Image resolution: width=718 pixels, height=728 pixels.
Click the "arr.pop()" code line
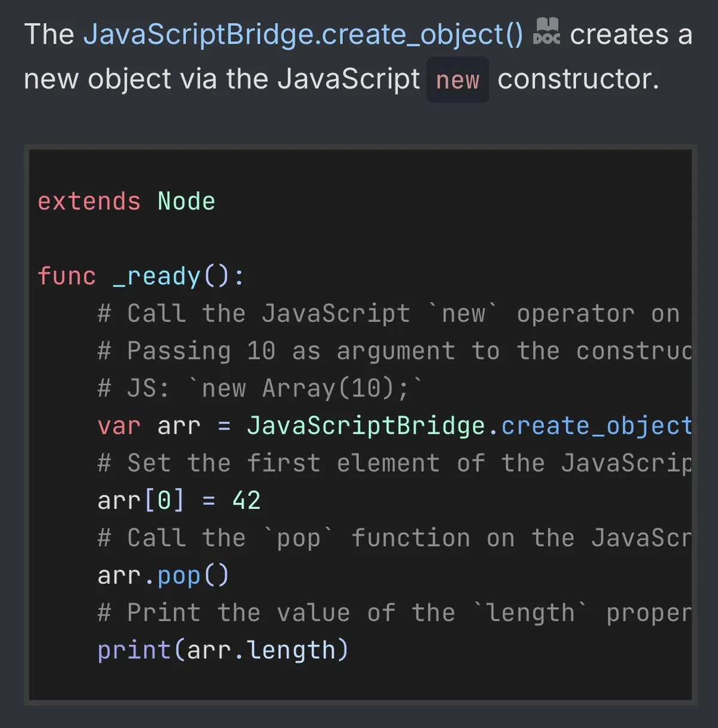tap(163, 575)
